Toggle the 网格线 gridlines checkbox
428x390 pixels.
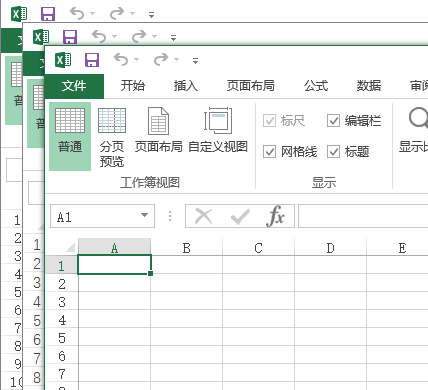(269, 152)
